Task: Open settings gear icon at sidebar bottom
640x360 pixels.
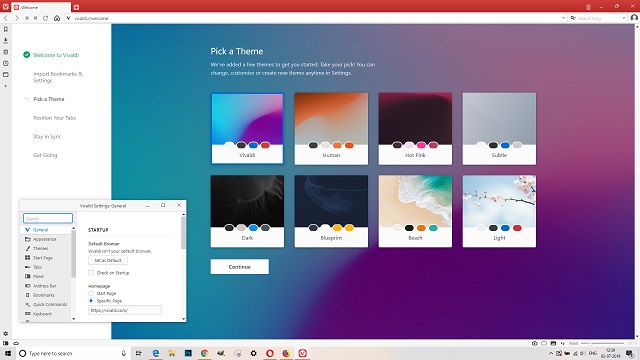Action: [6, 333]
